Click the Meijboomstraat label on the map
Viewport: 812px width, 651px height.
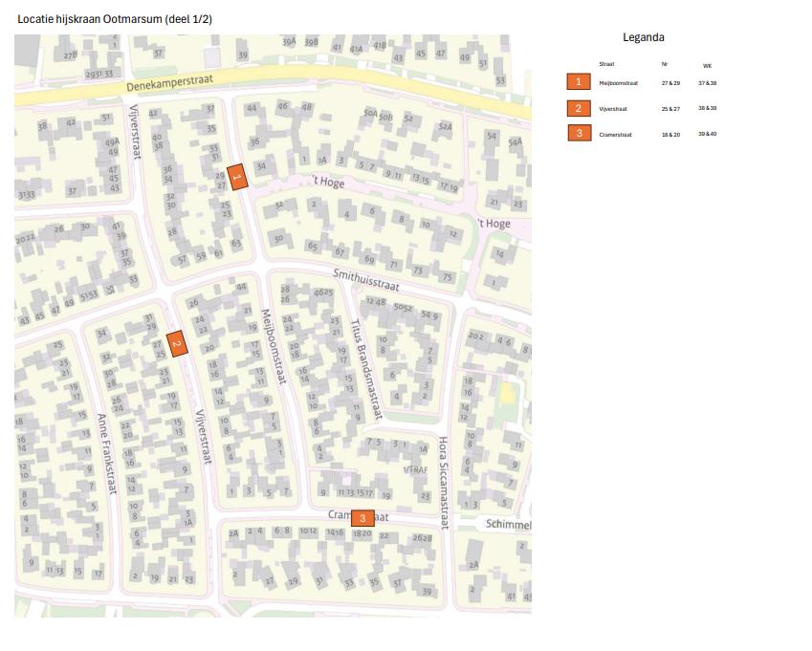click(x=272, y=345)
